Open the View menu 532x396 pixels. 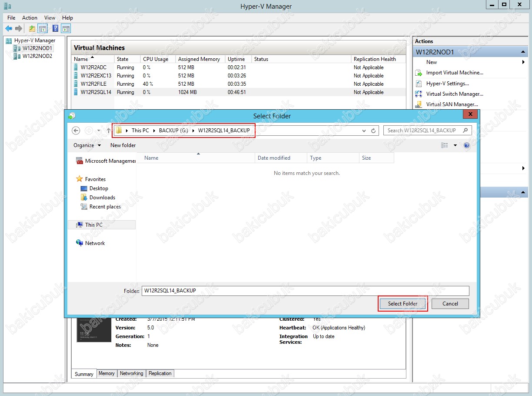click(x=50, y=18)
